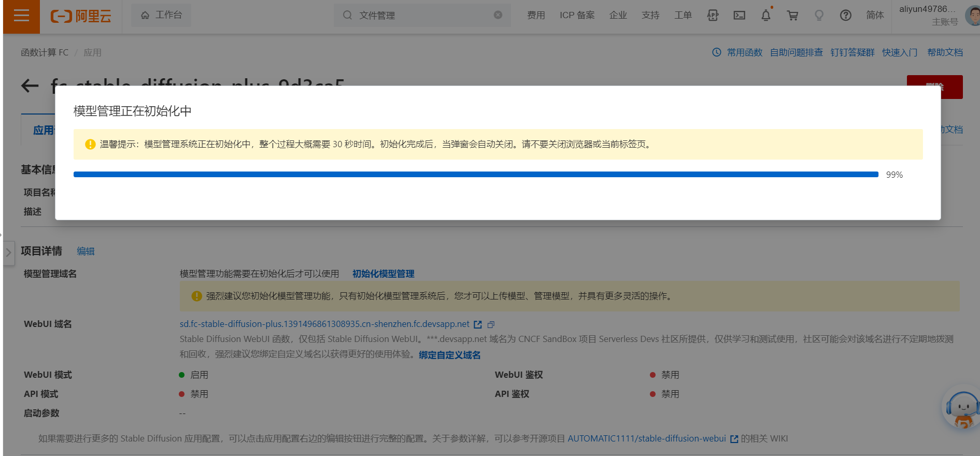Viewport: 980px width, 456px height.
Task: Click the 项目详情 section heading
Action: click(41, 251)
